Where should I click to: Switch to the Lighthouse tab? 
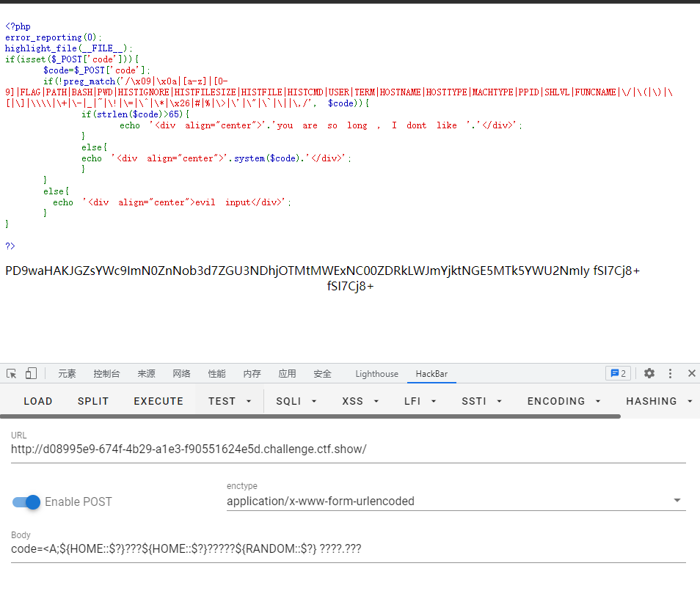377,374
